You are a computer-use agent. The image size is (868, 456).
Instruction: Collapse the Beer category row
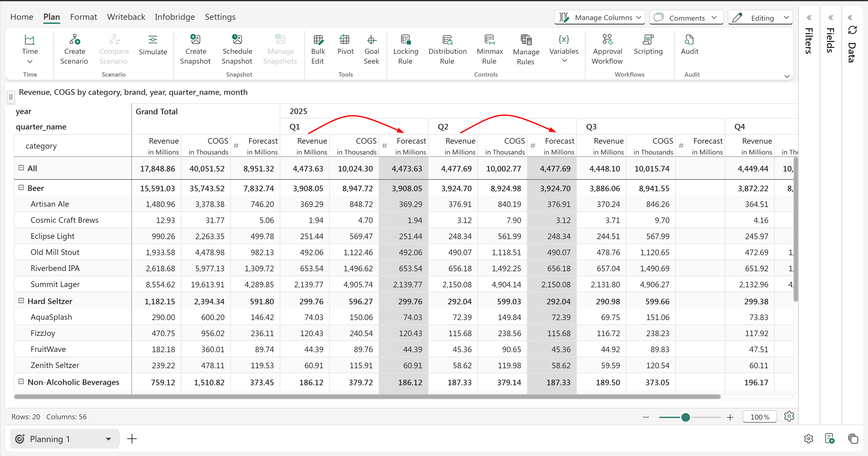pyautogui.click(x=21, y=188)
